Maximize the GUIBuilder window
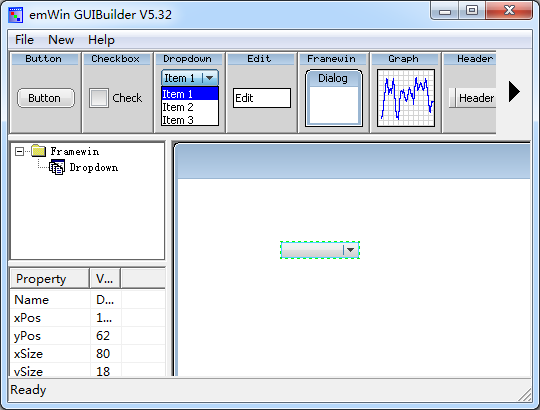Viewport: 540px width, 410px height. point(472,11)
